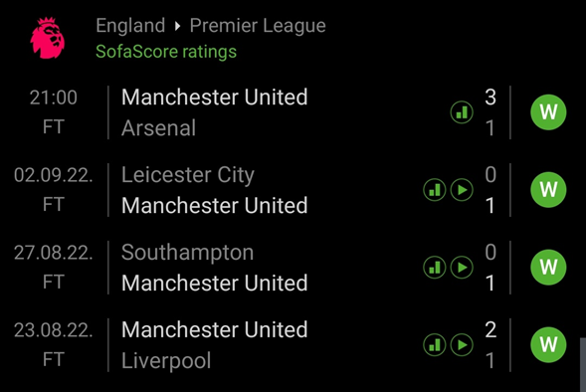The height and width of the screenshot is (392, 586).
Task: Open statistics icon for Liverpool match
Action: 434,344
